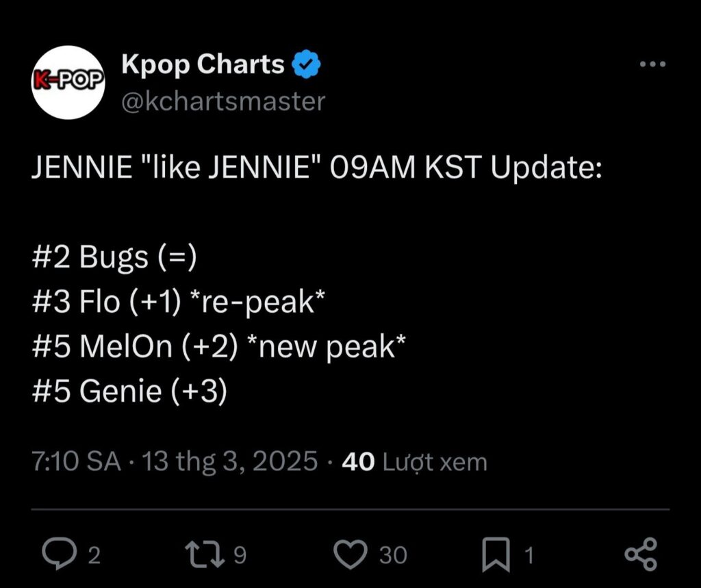Open the 40 Lượt xem view count

(x=414, y=462)
